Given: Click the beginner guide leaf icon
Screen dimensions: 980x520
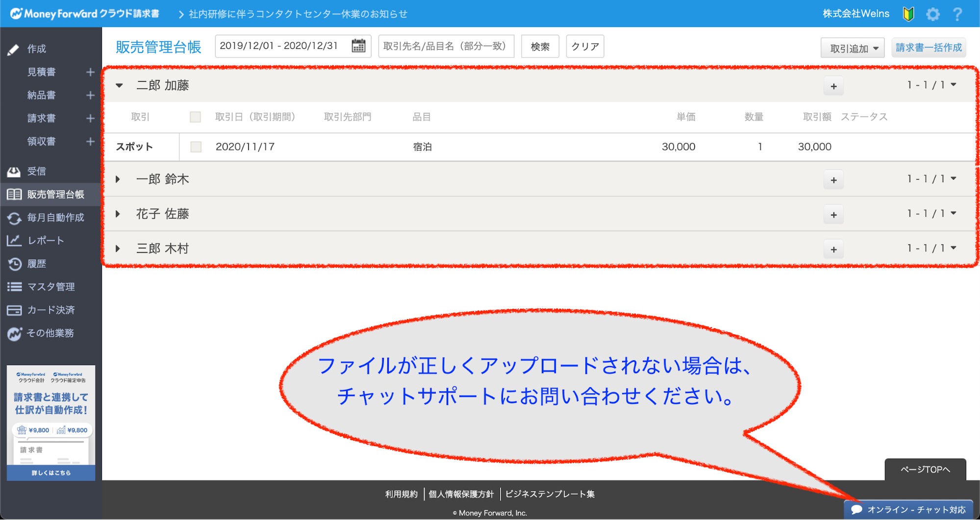Looking at the screenshot, I should [x=908, y=14].
